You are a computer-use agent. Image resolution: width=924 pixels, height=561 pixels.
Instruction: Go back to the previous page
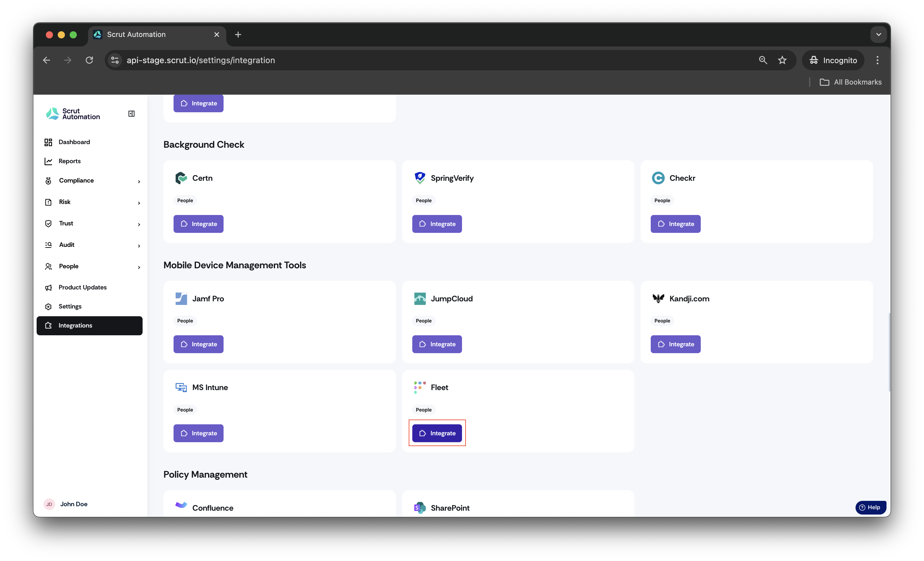(46, 60)
